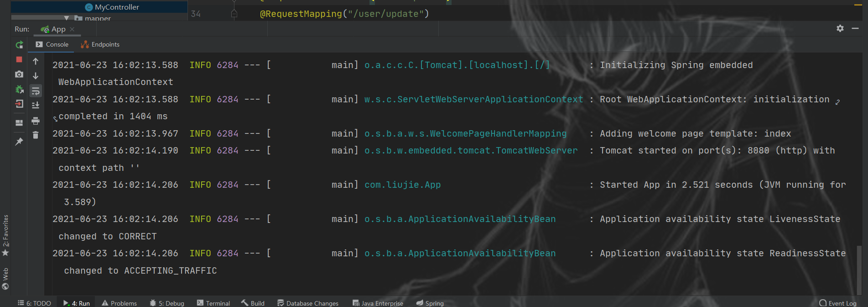Click 'changed to CORRECT' console text
Viewport: 868px width, 307px height.
point(108,236)
